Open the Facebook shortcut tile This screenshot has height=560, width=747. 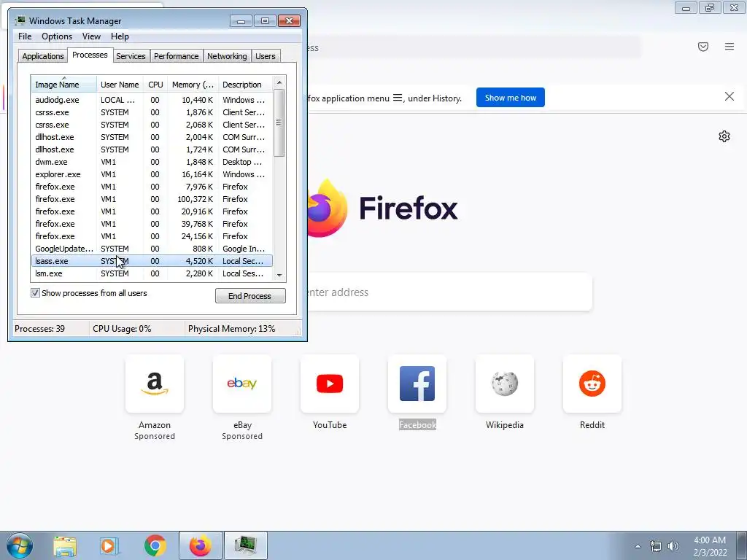[x=417, y=384]
